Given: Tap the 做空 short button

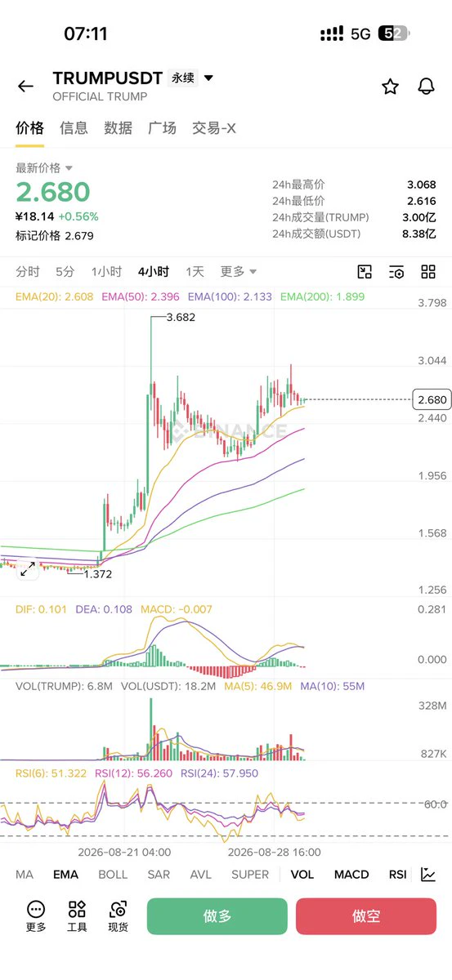Looking at the screenshot, I should pyautogui.click(x=366, y=916).
